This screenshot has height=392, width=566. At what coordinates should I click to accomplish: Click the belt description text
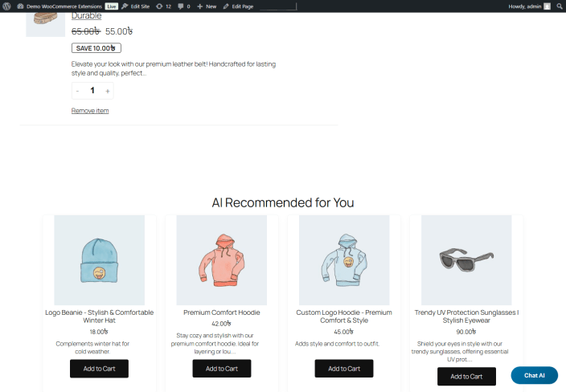pos(174,68)
